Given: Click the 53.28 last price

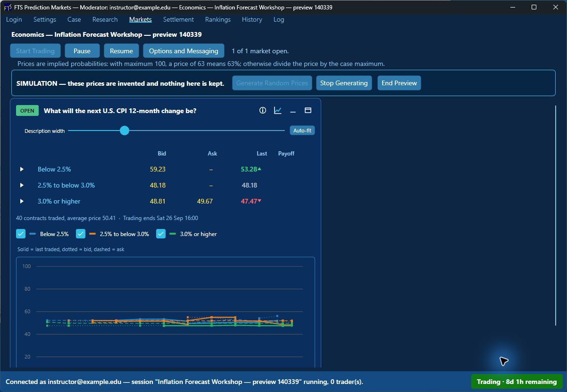Looking at the screenshot, I should point(249,169).
